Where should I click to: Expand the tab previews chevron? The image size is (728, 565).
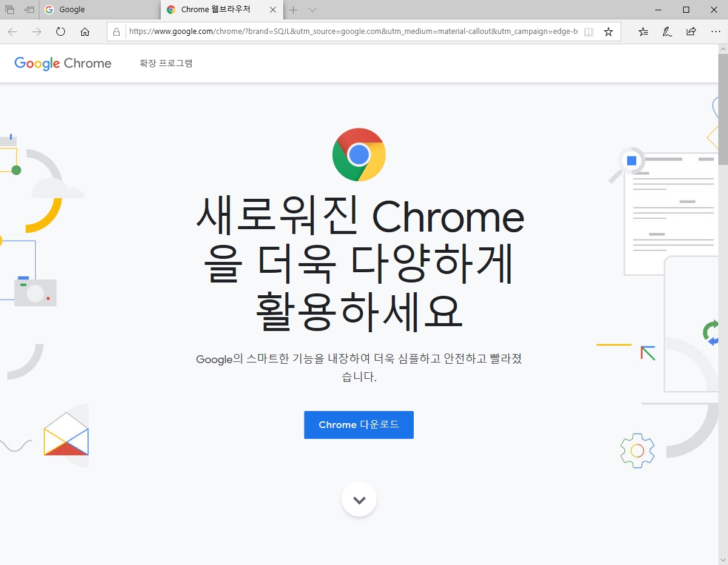click(312, 10)
